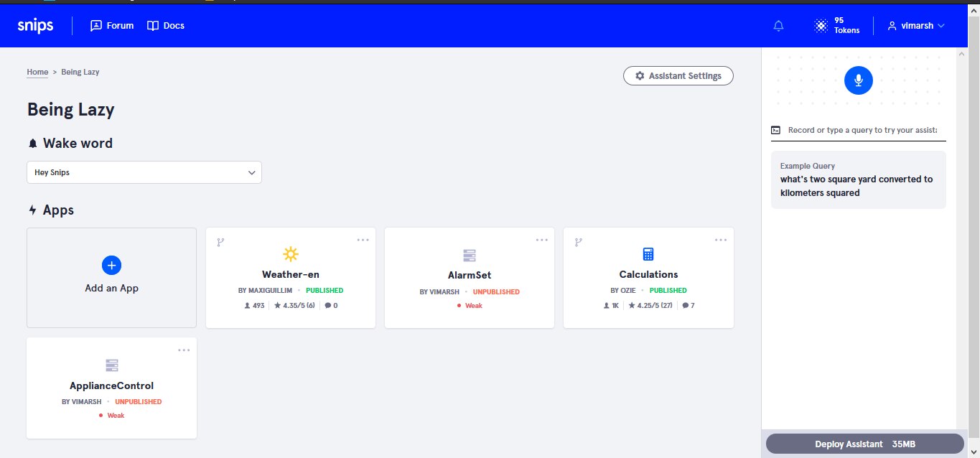Click the AlarmSet app icon
The height and width of the screenshot is (458, 980).
click(470, 256)
